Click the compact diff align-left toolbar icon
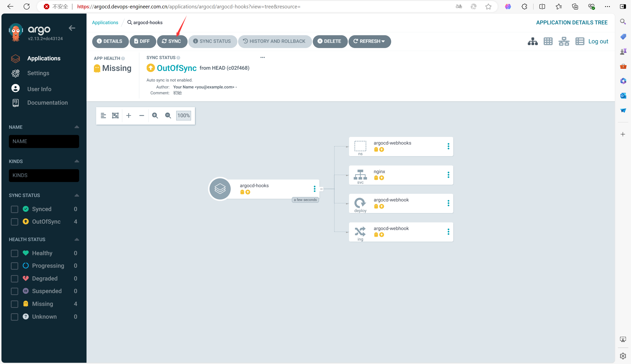 pyautogui.click(x=103, y=116)
